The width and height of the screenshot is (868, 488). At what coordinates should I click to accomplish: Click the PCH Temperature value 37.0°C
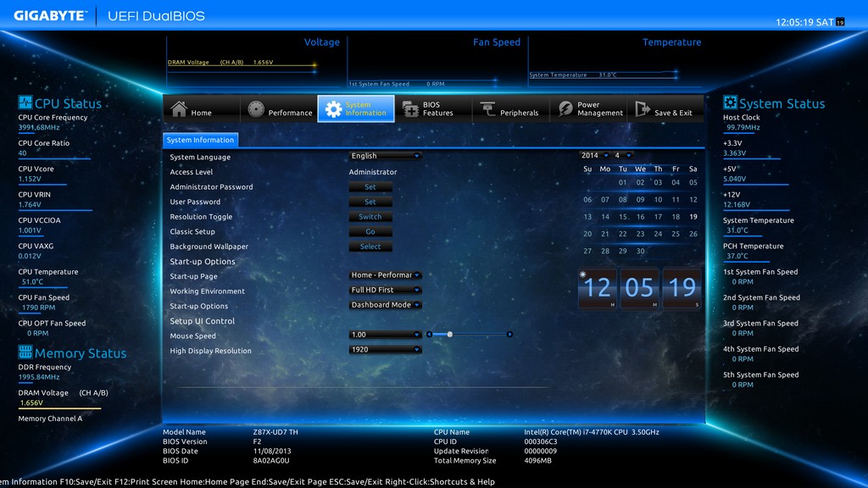coord(737,256)
